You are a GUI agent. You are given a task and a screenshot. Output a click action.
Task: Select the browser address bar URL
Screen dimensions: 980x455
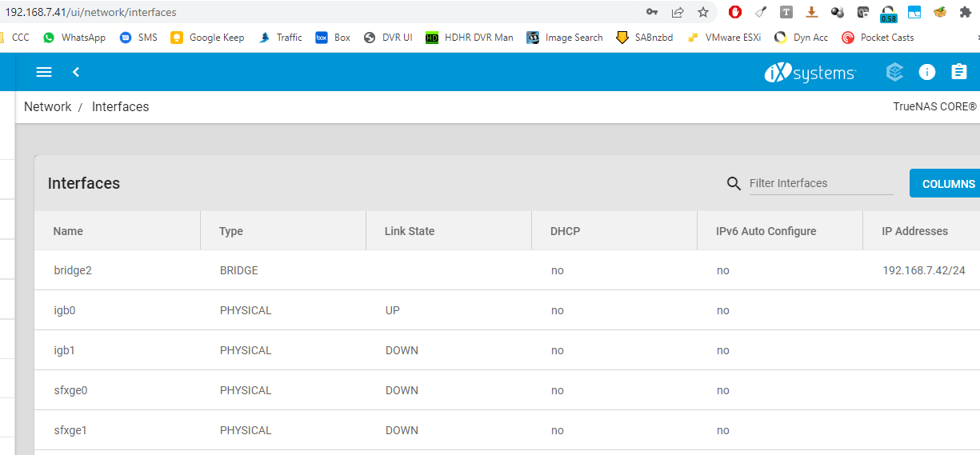[91, 12]
